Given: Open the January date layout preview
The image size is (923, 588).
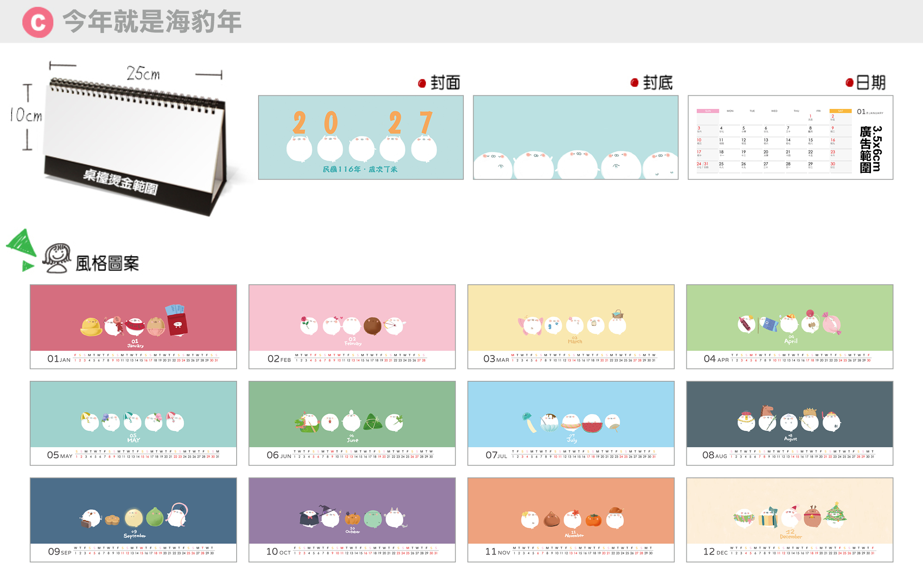Looking at the screenshot, I should [790, 137].
